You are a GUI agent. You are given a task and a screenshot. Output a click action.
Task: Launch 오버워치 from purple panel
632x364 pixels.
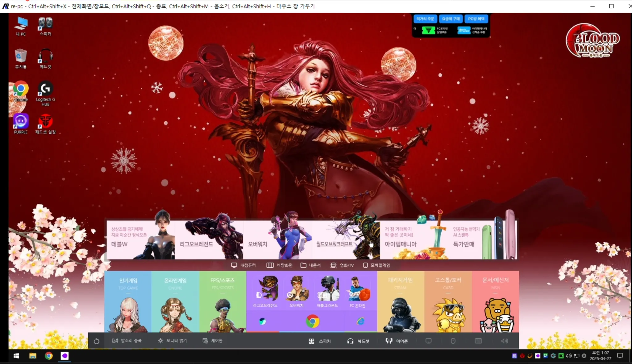click(297, 292)
